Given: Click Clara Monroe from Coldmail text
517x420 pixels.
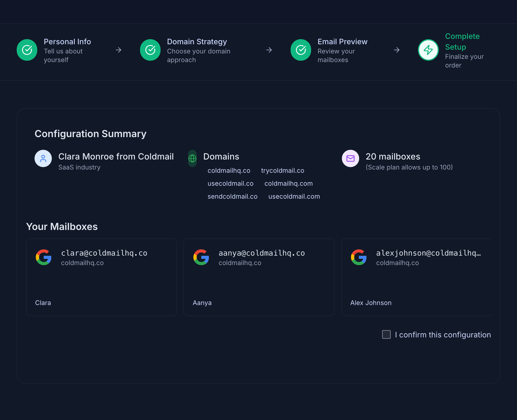Looking at the screenshot, I should (116, 157).
